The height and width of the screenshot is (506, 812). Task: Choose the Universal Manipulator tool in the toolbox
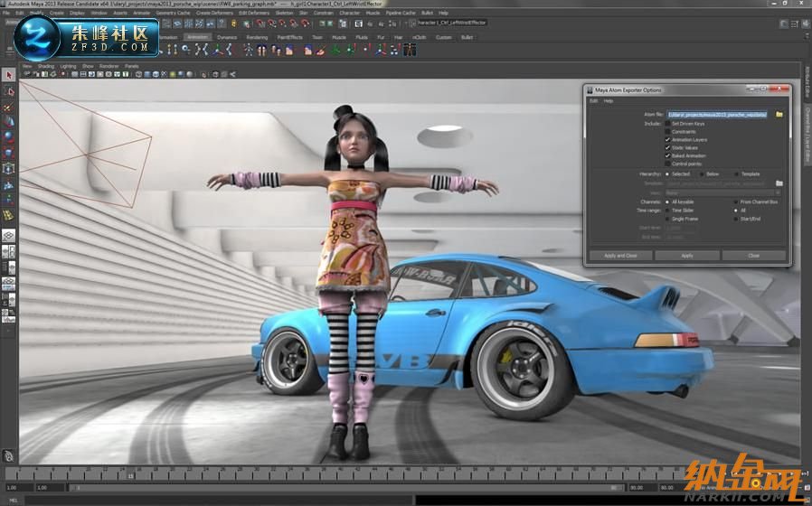(x=9, y=169)
